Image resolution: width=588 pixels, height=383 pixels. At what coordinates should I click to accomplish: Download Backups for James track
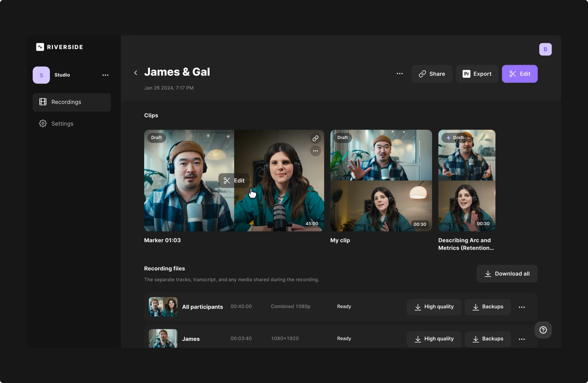(487, 339)
